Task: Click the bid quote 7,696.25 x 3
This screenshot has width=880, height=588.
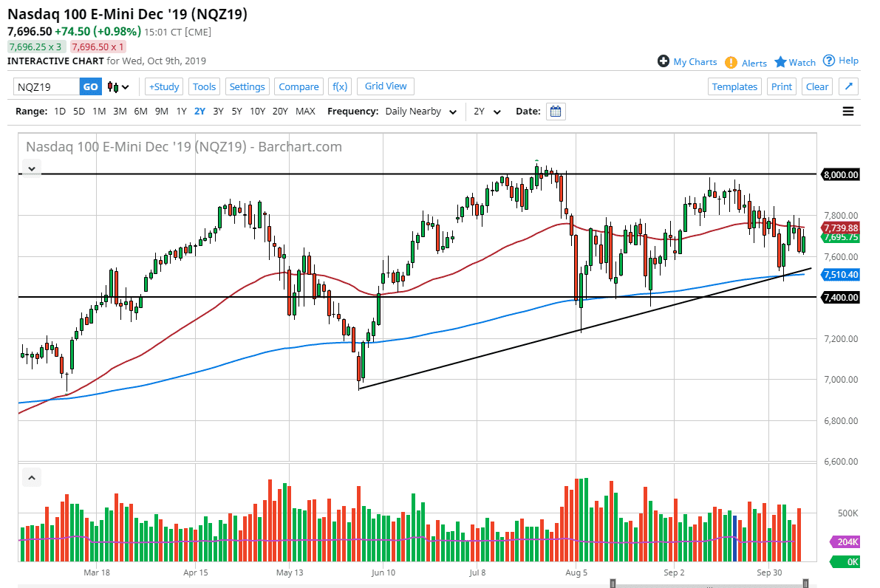Action: click(36, 47)
